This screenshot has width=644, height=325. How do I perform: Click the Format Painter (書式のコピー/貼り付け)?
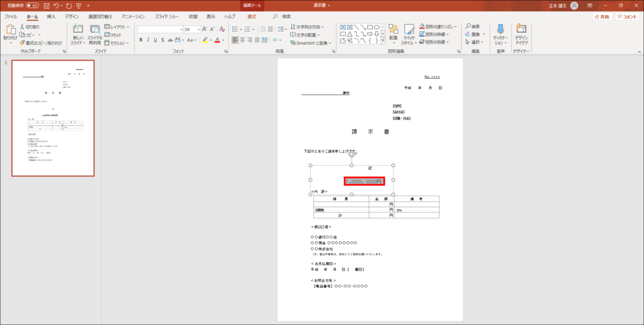tap(41, 43)
